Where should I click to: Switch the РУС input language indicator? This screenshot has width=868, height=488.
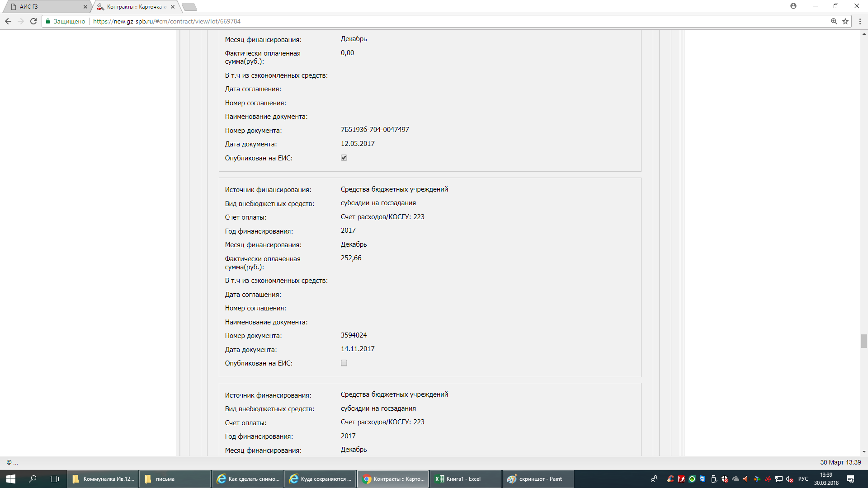pyautogui.click(x=803, y=479)
